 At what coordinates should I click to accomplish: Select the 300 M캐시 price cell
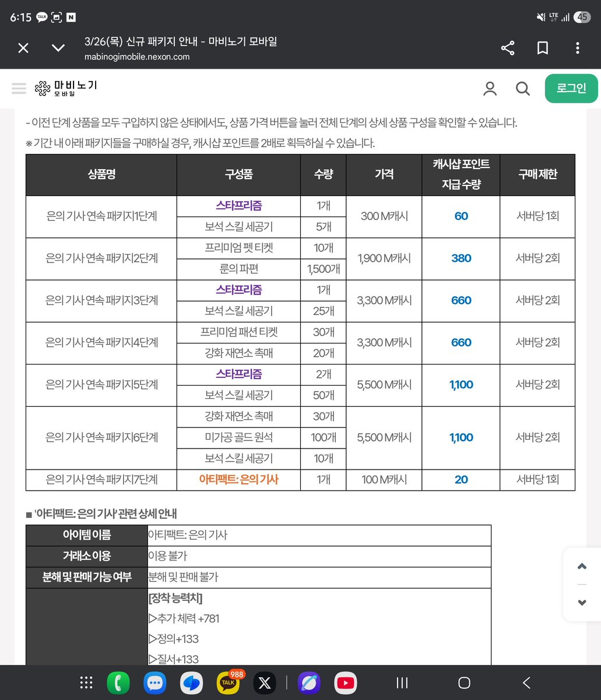pyautogui.click(x=384, y=216)
